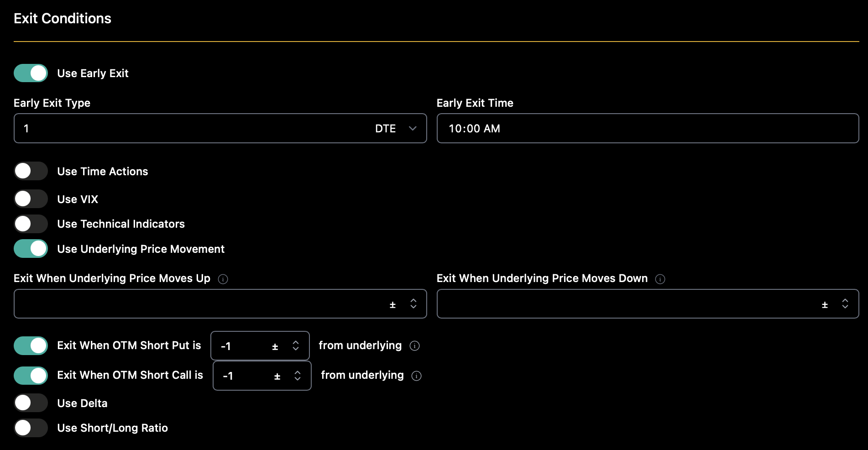The height and width of the screenshot is (450, 868).
Task: Open the DTE early exit type dropdown
Action: (x=395, y=129)
